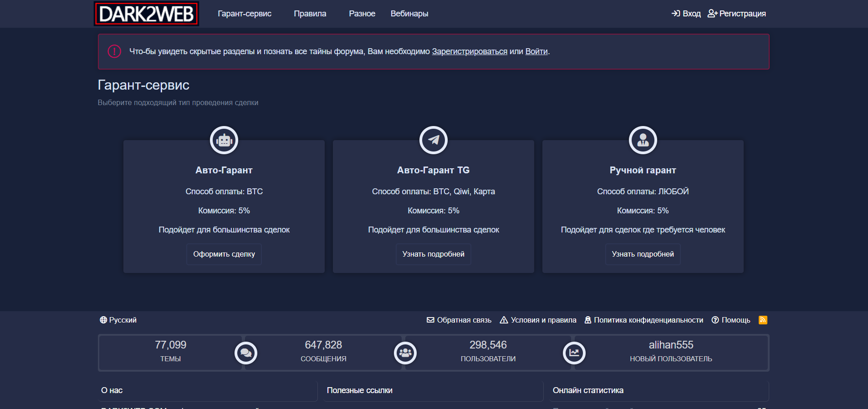Viewport: 868px width, 409px height.
Task: Open newest user alihan555 profile
Action: 671,345
